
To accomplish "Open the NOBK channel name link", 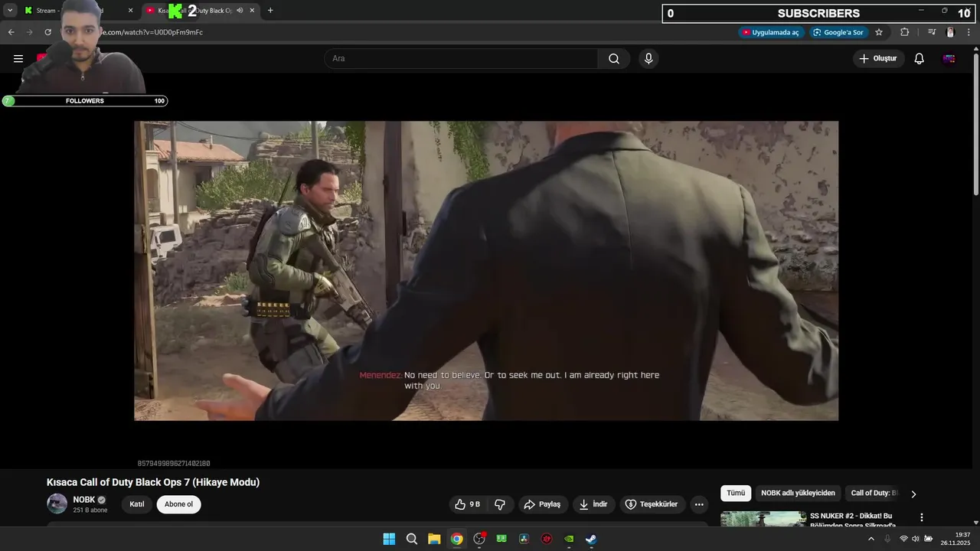I will pyautogui.click(x=83, y=500).
